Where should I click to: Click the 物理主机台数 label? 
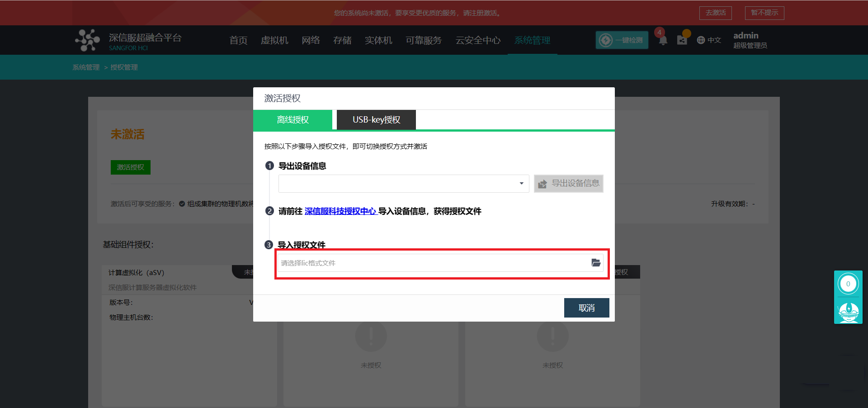(x=131, y=318)
